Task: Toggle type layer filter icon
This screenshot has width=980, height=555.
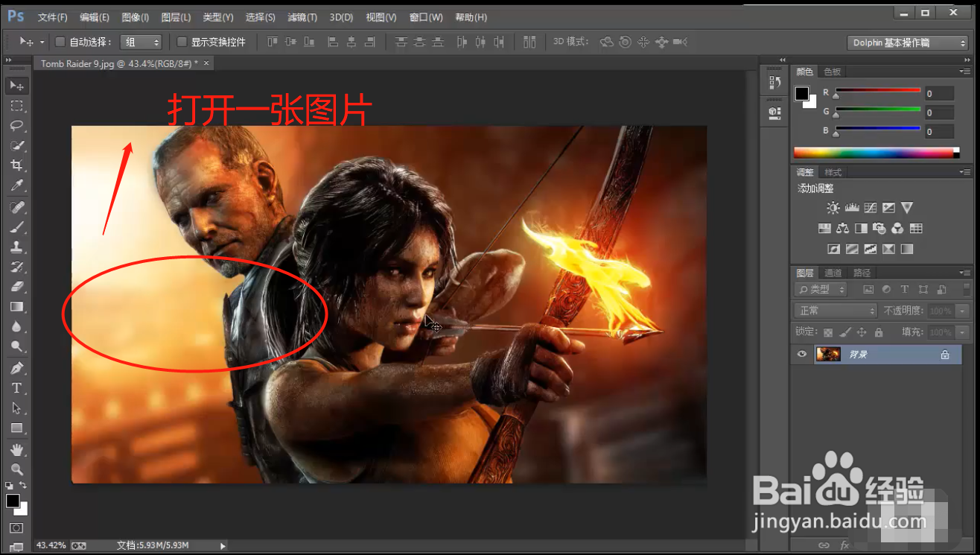Action: 905,290
